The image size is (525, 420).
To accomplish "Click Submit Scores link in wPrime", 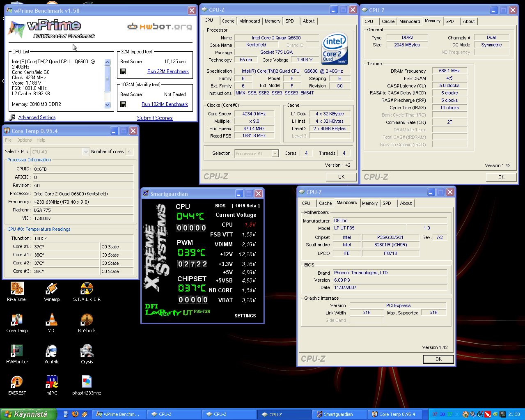I will pos(155,118).
